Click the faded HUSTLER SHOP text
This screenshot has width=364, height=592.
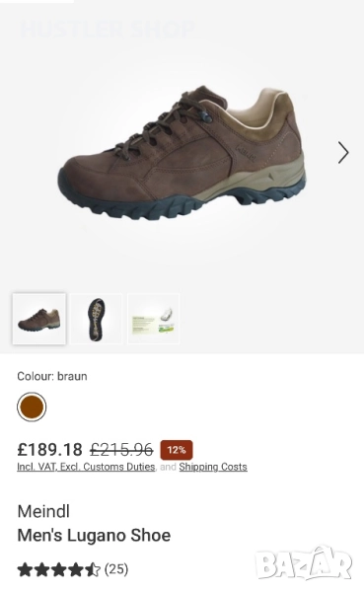pyautogui.click(x=108, y=29)
